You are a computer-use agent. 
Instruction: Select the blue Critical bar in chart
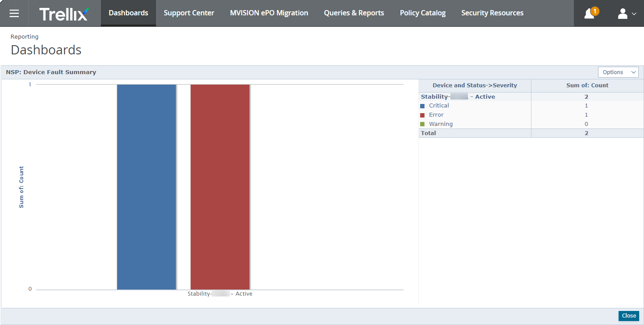(x=146, y=187)
